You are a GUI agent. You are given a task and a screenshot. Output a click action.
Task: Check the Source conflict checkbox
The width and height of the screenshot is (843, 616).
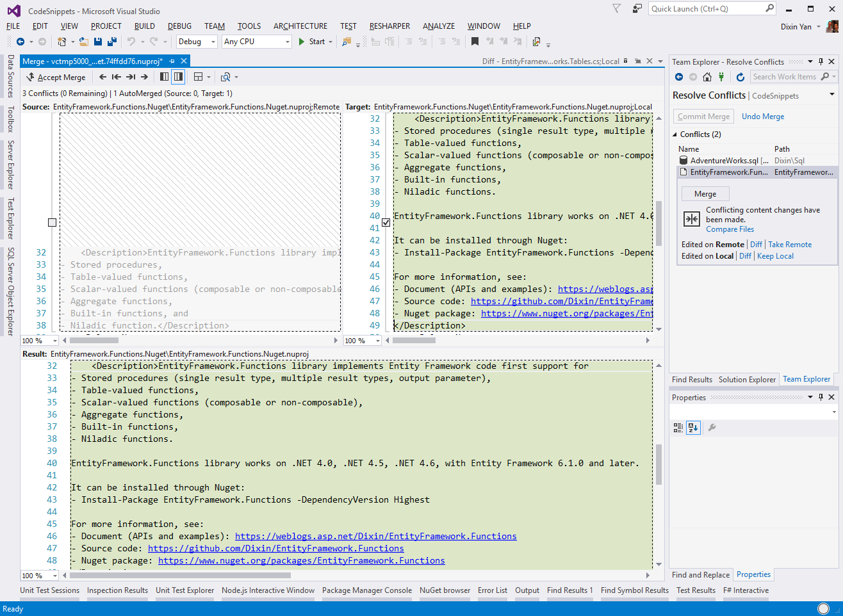[52, 223]
